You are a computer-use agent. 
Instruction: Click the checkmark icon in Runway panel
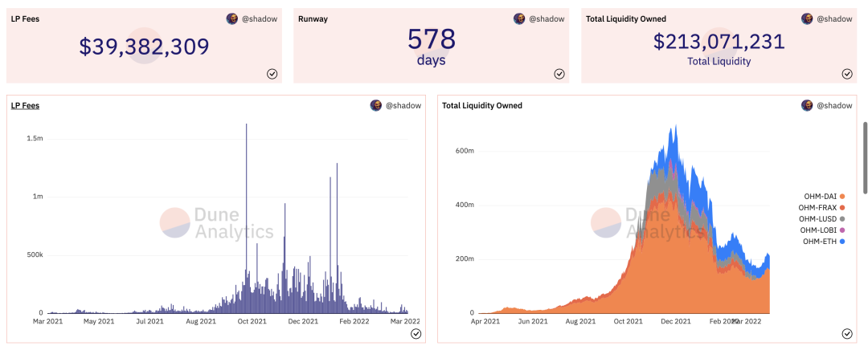(559, 74)
